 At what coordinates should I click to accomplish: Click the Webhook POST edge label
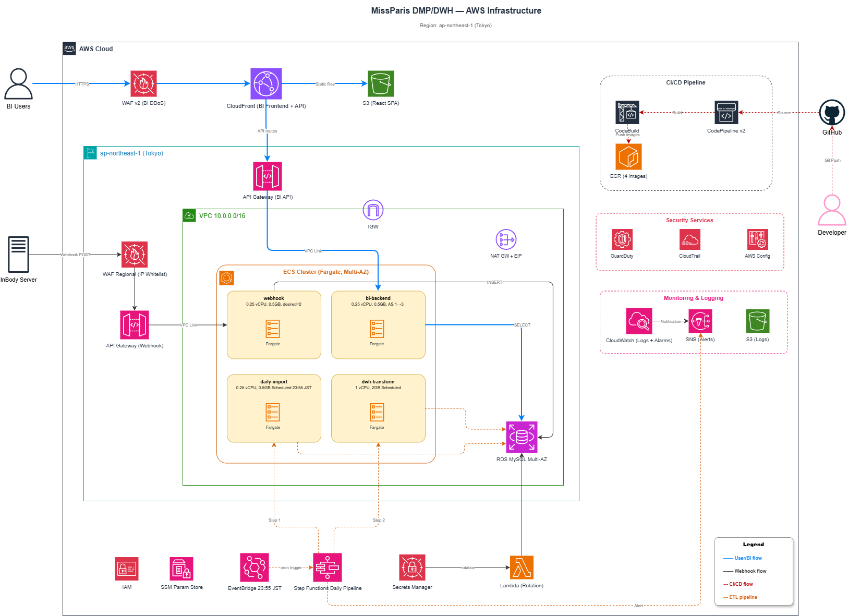click(76, 255)
